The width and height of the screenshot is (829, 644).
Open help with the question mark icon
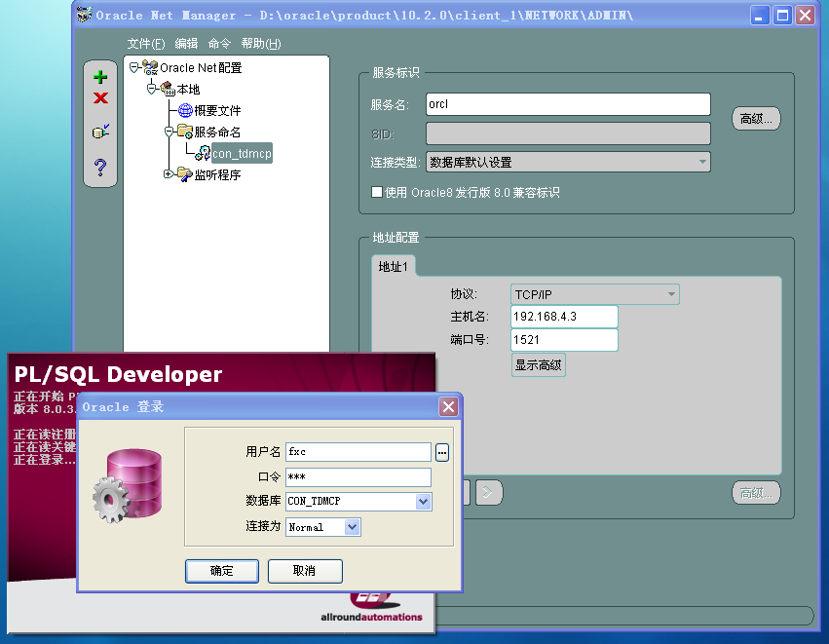coord(100,167)
